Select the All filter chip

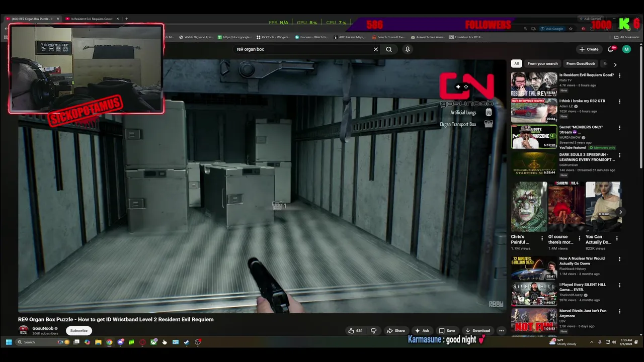coord(516,64)
